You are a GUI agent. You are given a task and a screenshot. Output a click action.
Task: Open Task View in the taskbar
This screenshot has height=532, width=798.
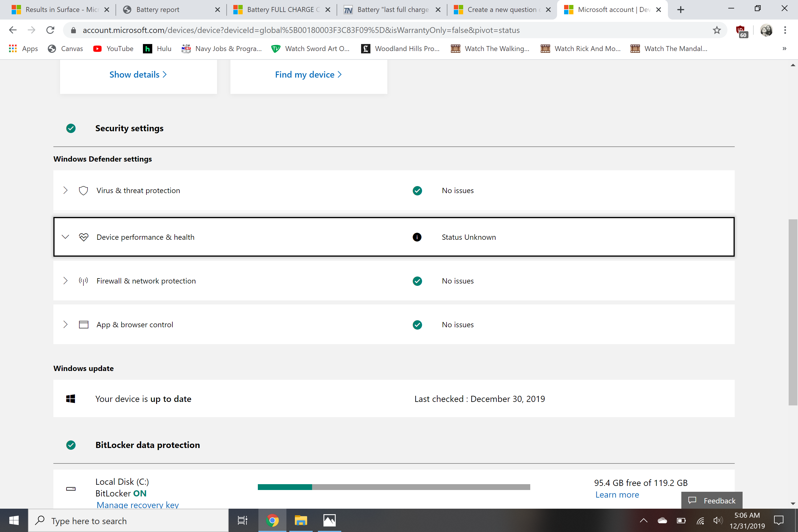(242, 520)
